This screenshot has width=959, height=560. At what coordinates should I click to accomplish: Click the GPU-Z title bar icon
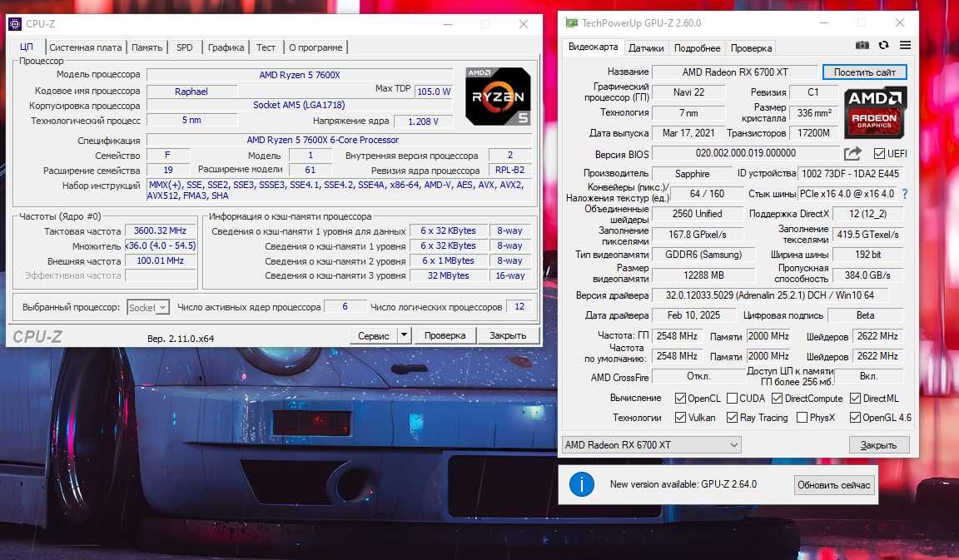pos(571,22)
